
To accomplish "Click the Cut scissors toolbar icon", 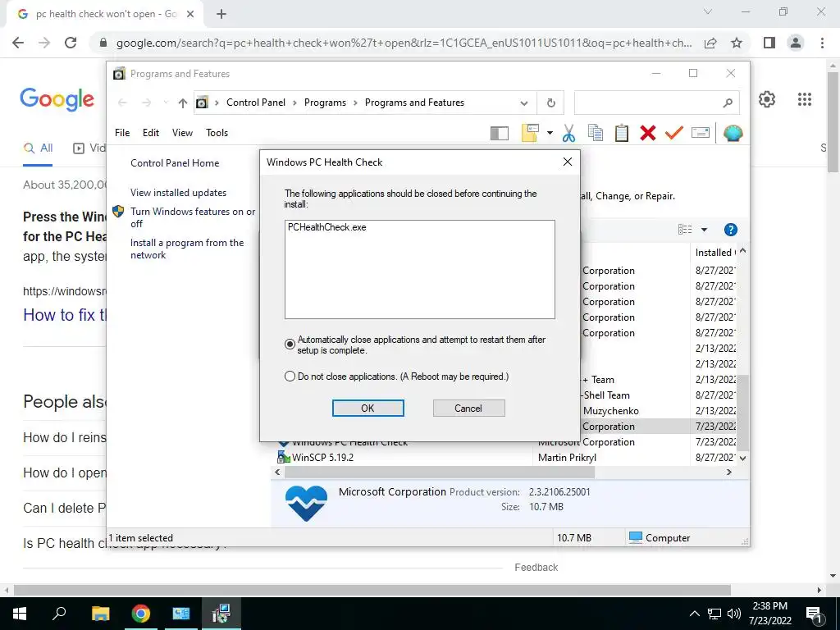I will (x=569, y=133).
